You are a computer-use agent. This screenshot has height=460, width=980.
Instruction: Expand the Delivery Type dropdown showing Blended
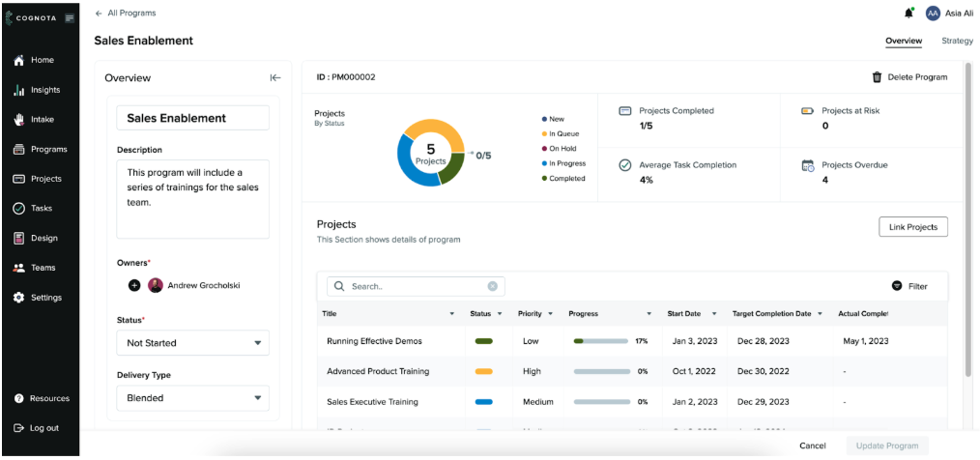click(192, 397)
